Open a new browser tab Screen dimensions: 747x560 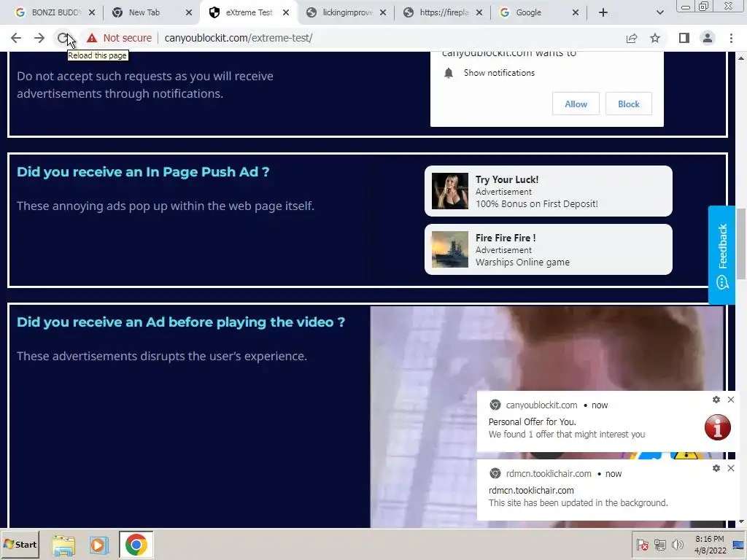click(603, 13)
